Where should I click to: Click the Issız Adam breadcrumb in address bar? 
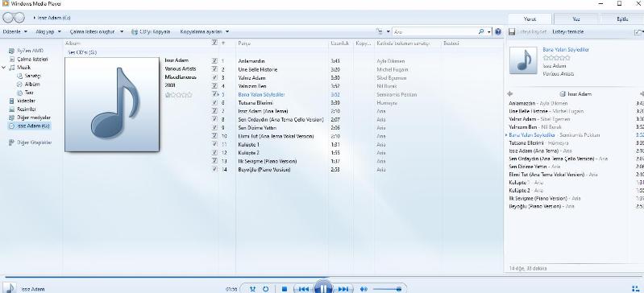[54, 18]
